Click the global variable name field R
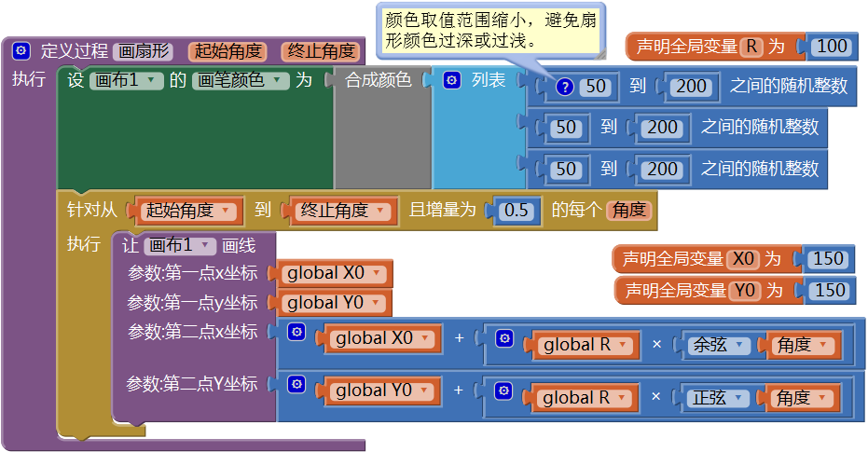 (x=751, y=47)
